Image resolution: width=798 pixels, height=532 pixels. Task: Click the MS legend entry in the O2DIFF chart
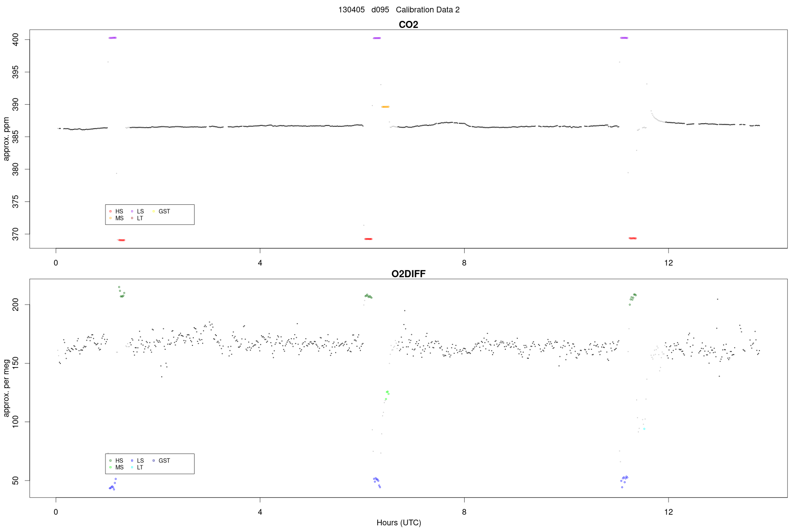117,467
